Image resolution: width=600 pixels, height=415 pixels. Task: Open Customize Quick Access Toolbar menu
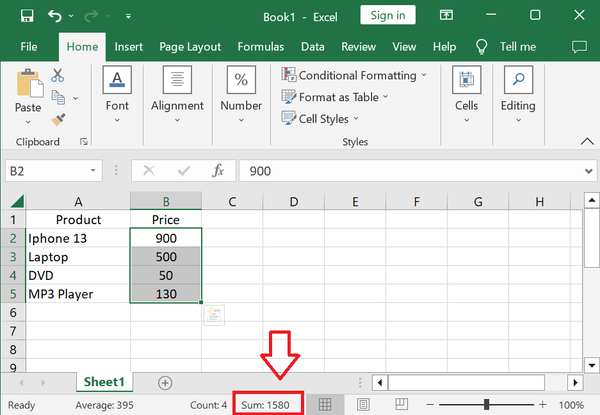tap(128, 16)
